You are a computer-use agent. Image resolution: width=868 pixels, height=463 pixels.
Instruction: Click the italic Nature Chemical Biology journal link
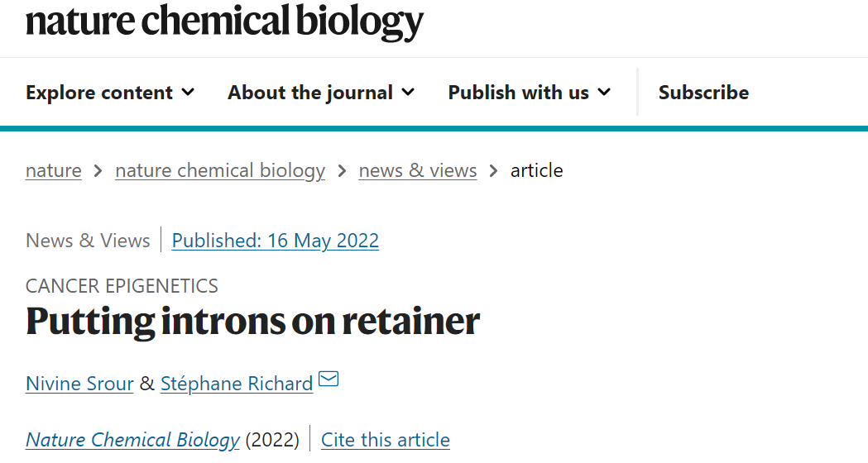[132, 440]
